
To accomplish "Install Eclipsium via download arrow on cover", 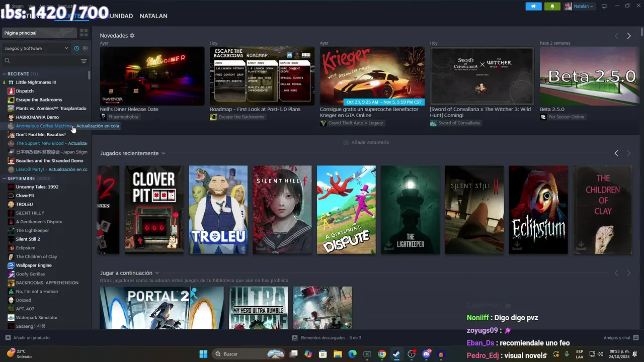I will (x=517, y=245).
